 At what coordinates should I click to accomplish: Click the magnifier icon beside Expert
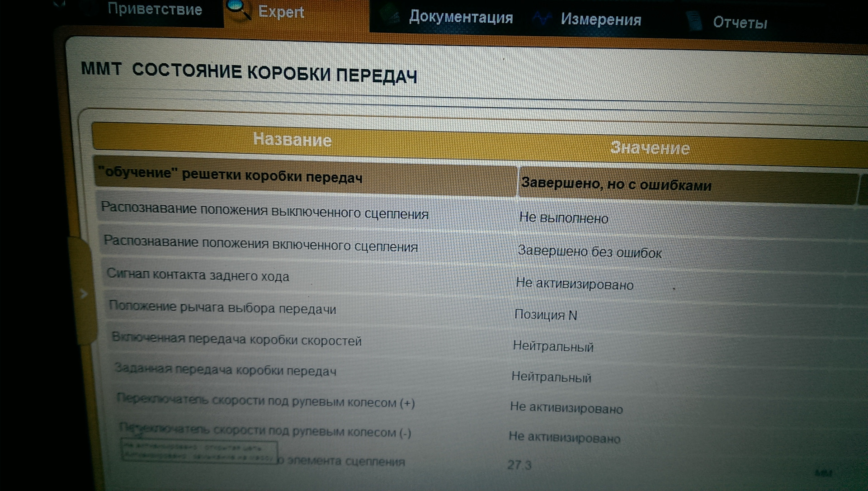[238, 10]
